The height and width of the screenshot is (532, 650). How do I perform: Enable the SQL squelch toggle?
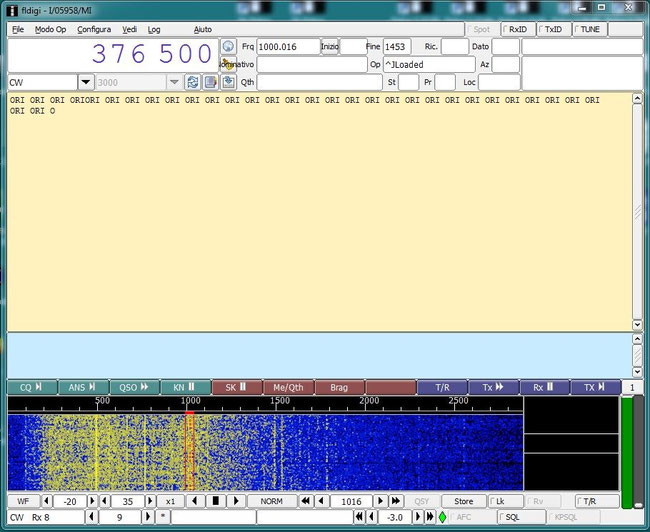tap(521, 517)
